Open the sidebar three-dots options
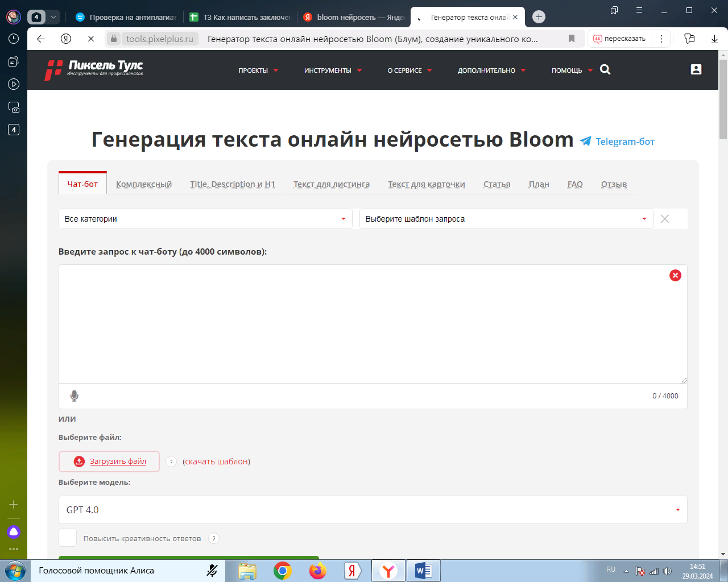The image size is (728, 582). tap(14, 549)
